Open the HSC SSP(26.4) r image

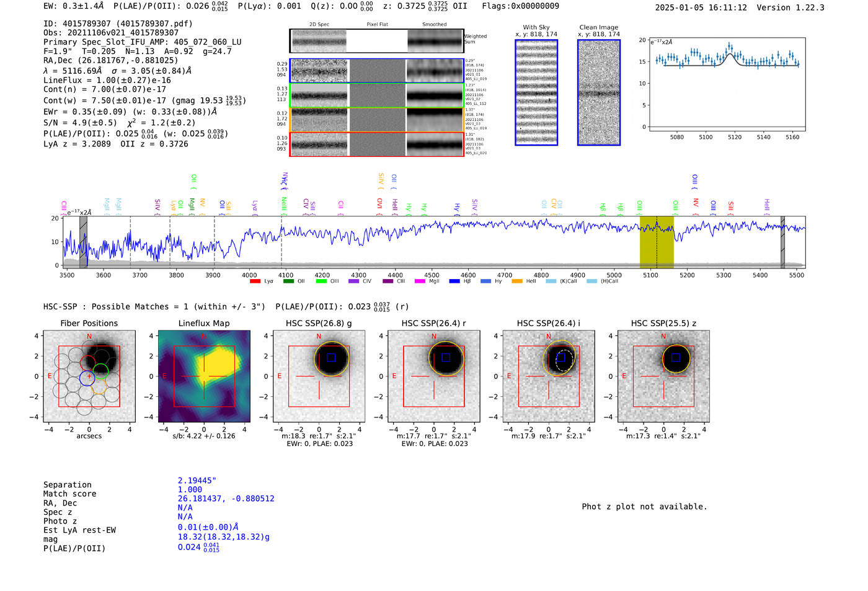(x=433, y=376)
